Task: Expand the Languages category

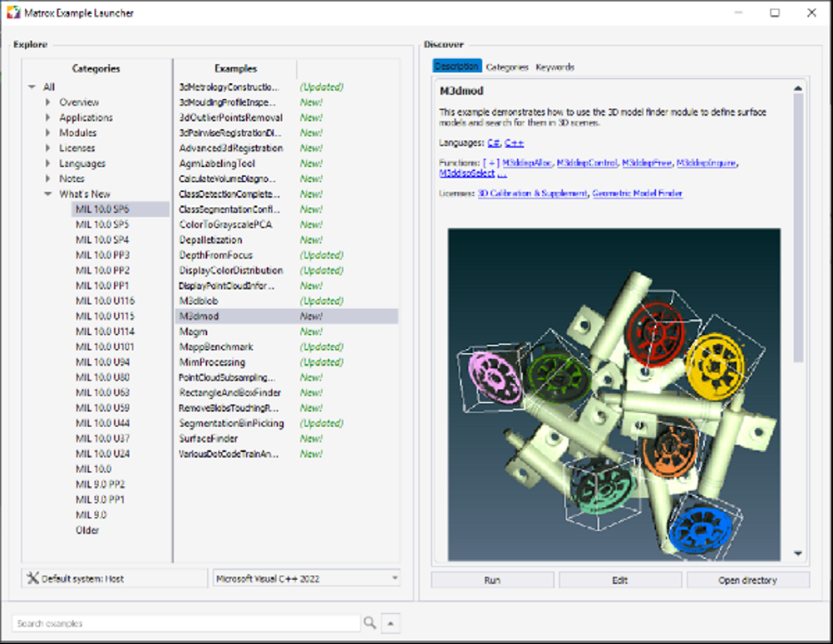Action: pos(48,164)
